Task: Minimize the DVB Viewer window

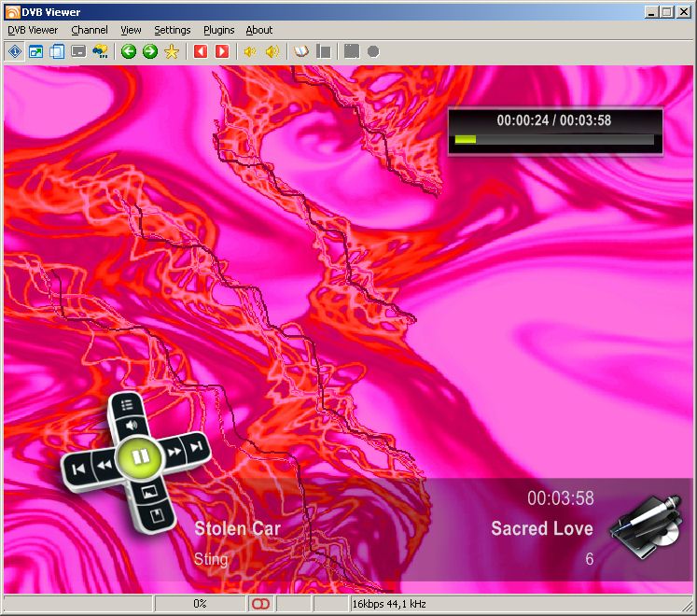Action: (x=651, y=12)
